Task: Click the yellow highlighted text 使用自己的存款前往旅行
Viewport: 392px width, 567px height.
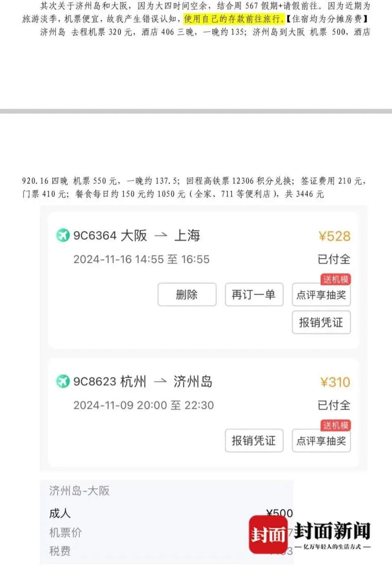Action: point(234,19)
